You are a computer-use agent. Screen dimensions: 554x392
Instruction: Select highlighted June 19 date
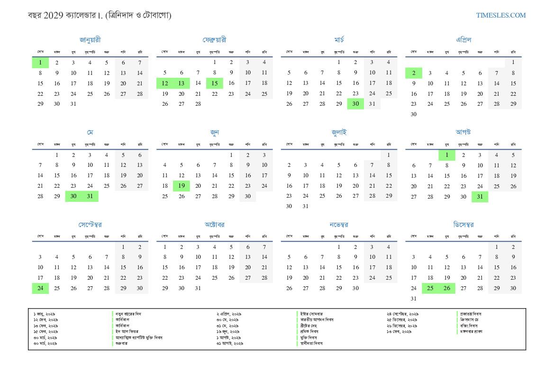point(182,186)
